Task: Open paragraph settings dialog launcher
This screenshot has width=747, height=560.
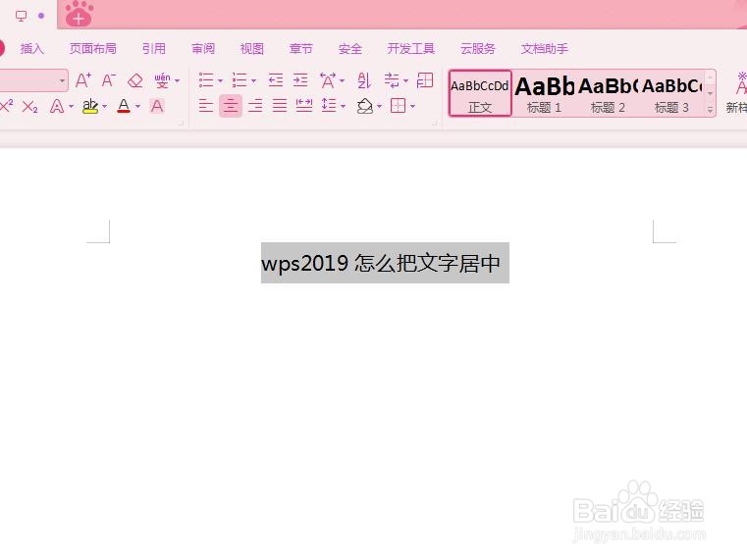Action: tap(435, 123)
